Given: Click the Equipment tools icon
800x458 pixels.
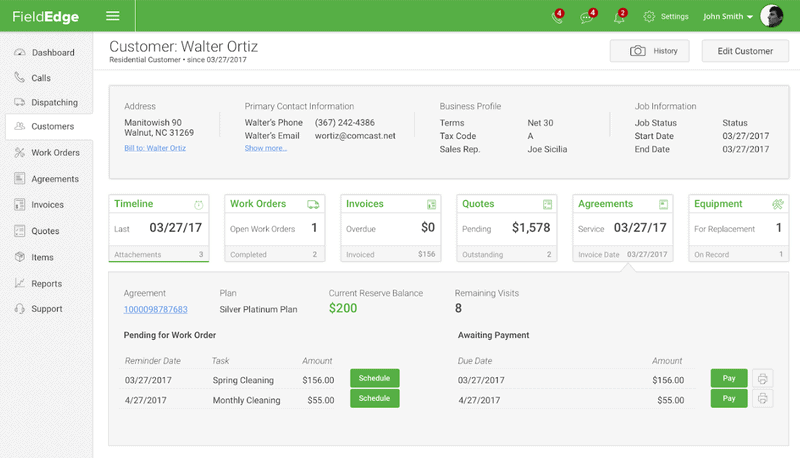Looking at the screenshot, I should point(778,204).
